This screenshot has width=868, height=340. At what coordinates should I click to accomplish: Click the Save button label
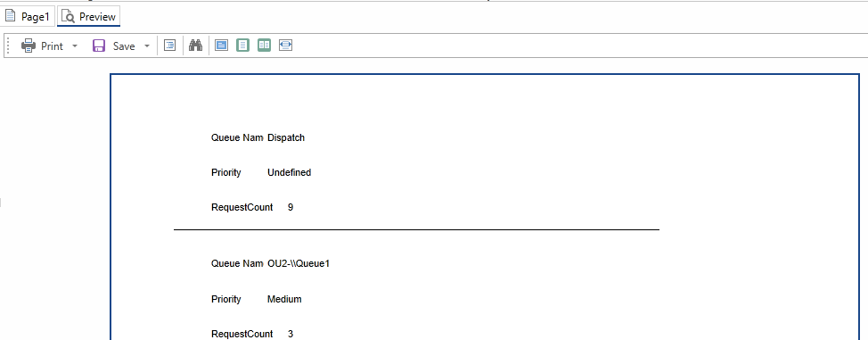coord(124,46)
